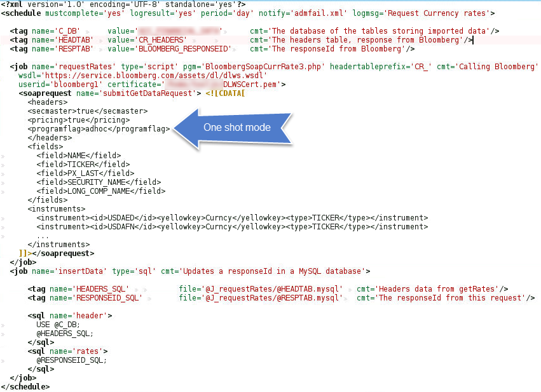541x392 pixels.
Task: Click the USDAED instrument id
Action: [121, 219]
